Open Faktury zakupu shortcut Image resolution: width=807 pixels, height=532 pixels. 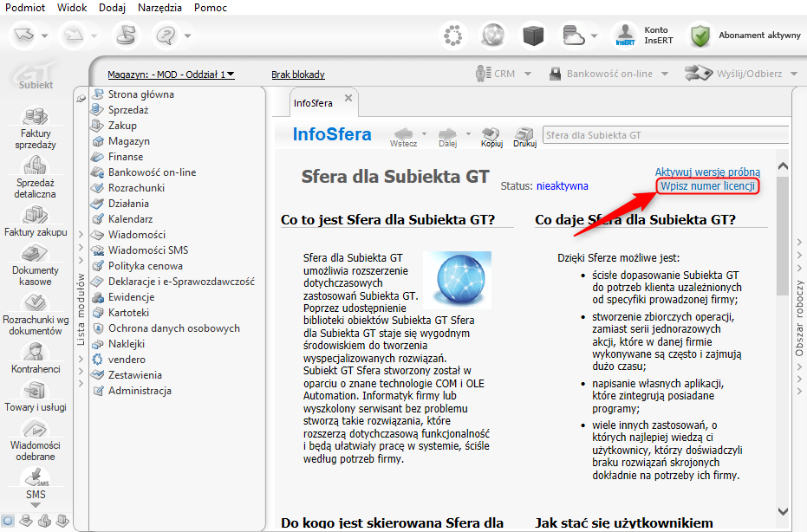pyautogui.click(x=36, y=221)
